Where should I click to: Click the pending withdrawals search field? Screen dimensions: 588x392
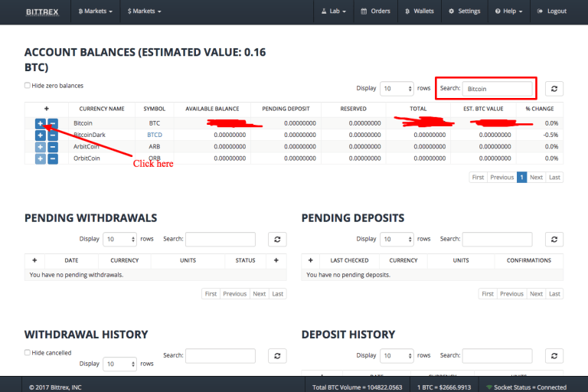[x=220, y=240]
